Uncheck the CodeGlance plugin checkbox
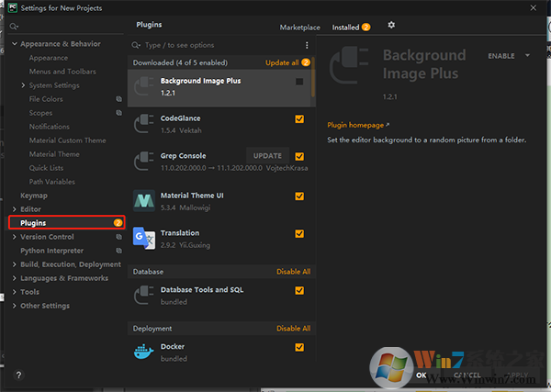 tap(299, 119)
